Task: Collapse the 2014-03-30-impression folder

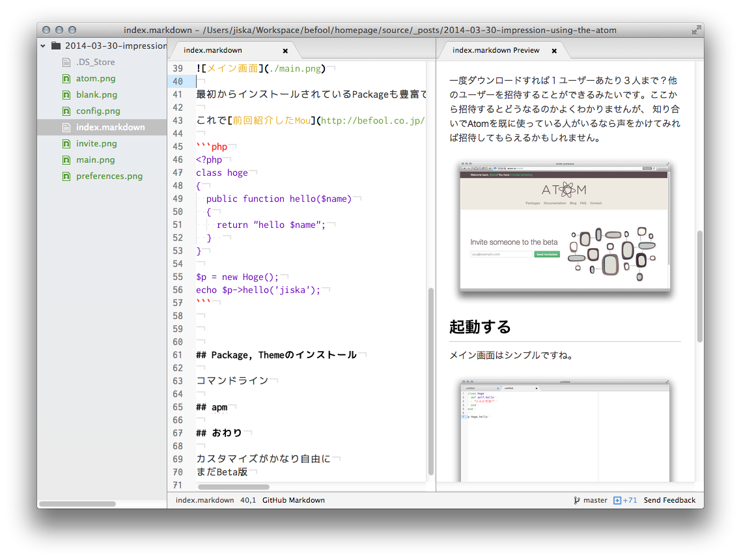Action: point(43,46)
